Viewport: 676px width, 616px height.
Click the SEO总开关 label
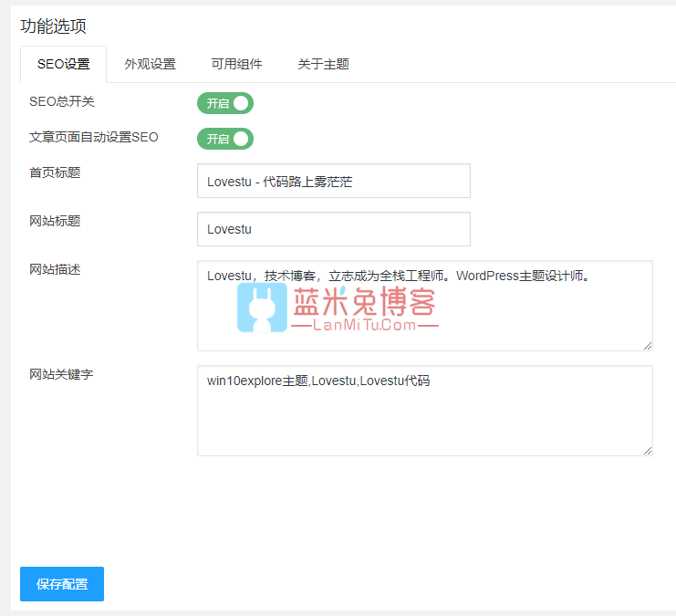click(x=62, y=102)
